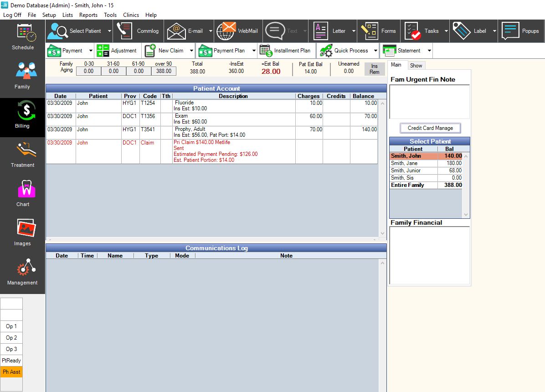
Task: Expand the Statement dropdown arrow
Action: click(428, 50)
